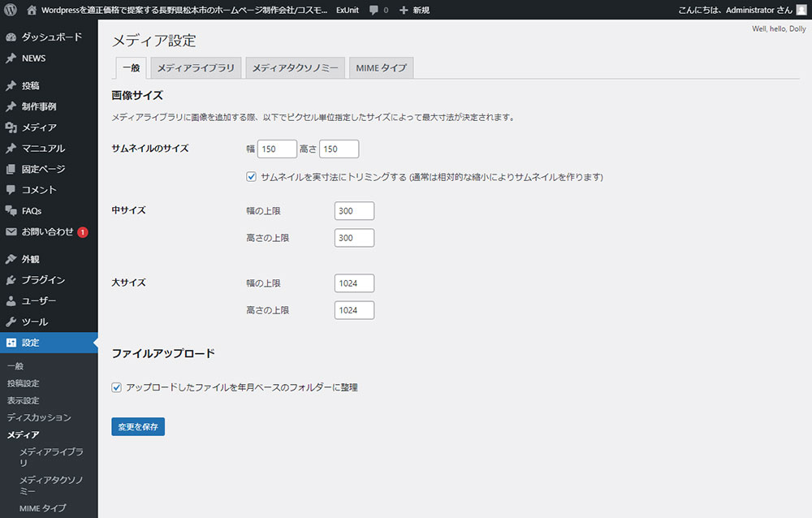Viewport: 812px width, 518px height.
Task: Open the ユーザー menu icon
Action: click(x=11, y=300)
